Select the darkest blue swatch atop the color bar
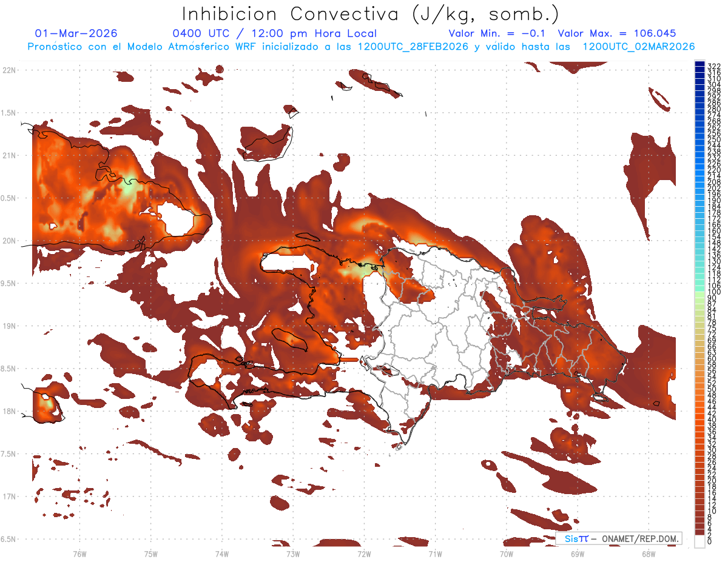This screenshot has width=728, height=562. pyautogui.click(x=699, y=64)
